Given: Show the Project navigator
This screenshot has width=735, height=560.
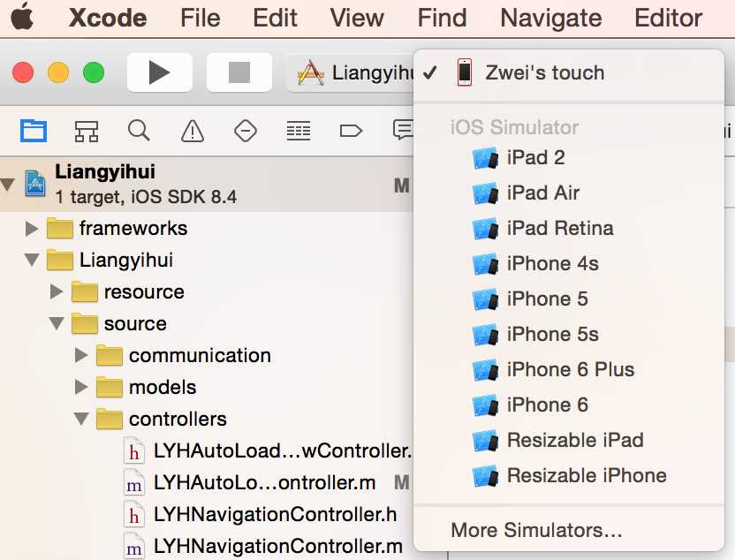Looking at the screenshot, I should [34, 130].
